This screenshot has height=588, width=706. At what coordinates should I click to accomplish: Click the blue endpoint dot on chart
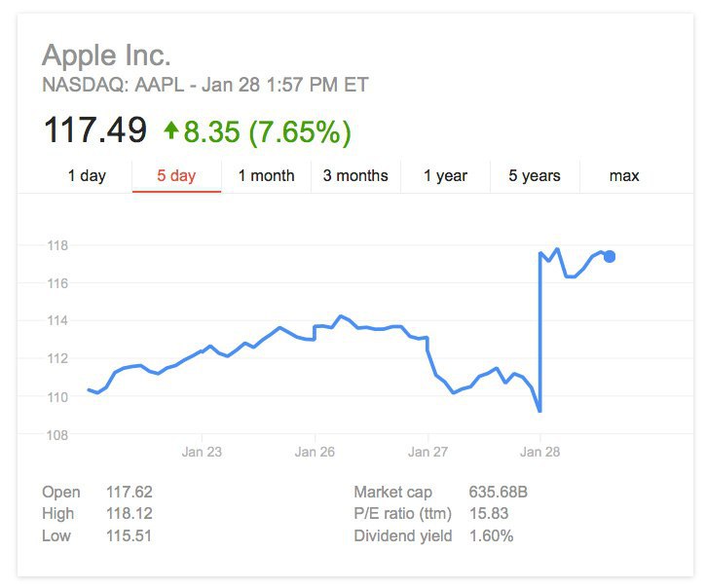point(610,256)
